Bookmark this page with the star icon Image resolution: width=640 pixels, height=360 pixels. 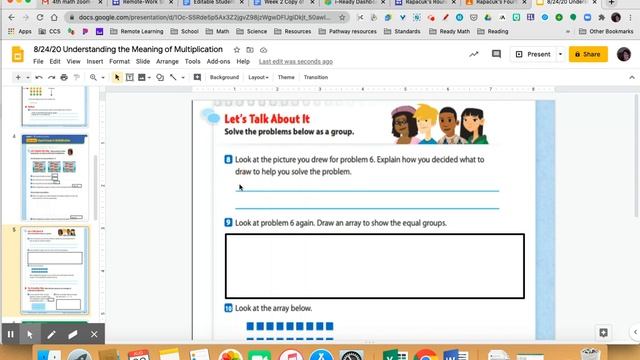tap(342, 18)
